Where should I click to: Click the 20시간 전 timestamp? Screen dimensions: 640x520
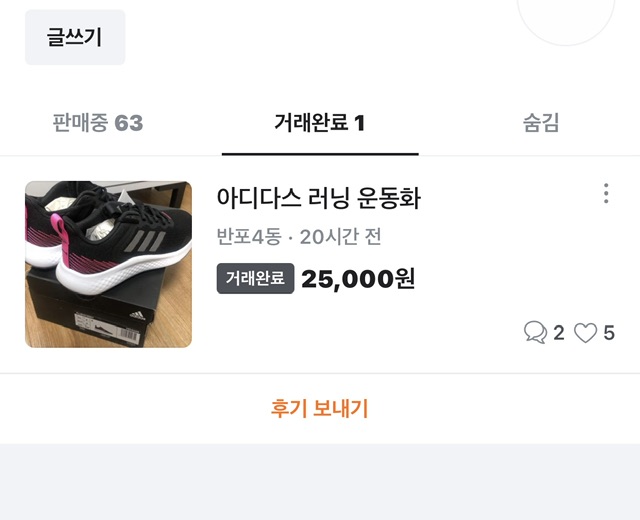[340, 238]
